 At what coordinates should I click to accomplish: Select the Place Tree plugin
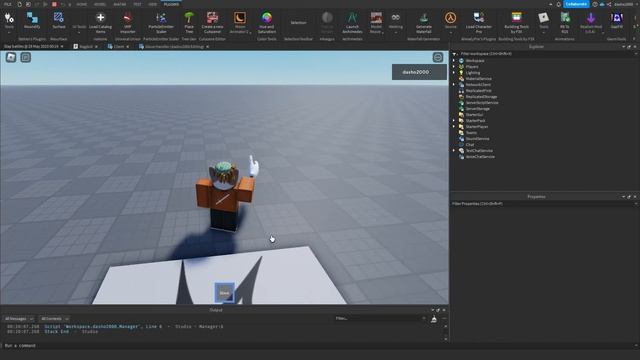coord(189,22)
